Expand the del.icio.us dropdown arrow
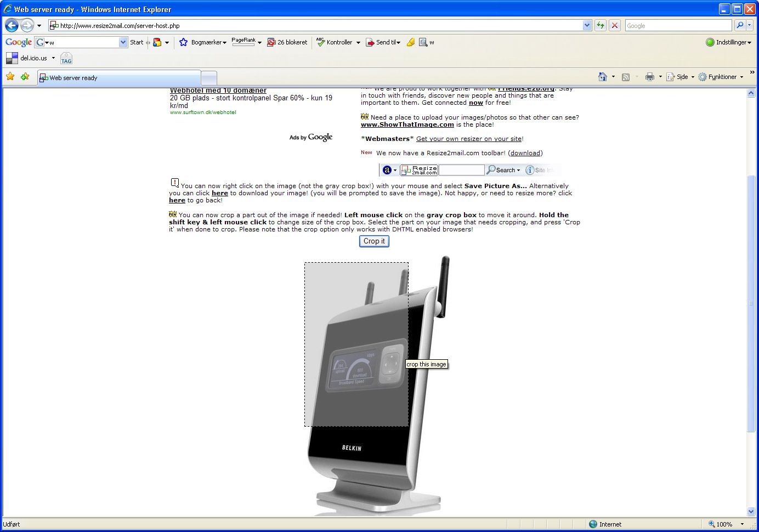This screenshot has height=532, width=759. [x=53, y=58]
